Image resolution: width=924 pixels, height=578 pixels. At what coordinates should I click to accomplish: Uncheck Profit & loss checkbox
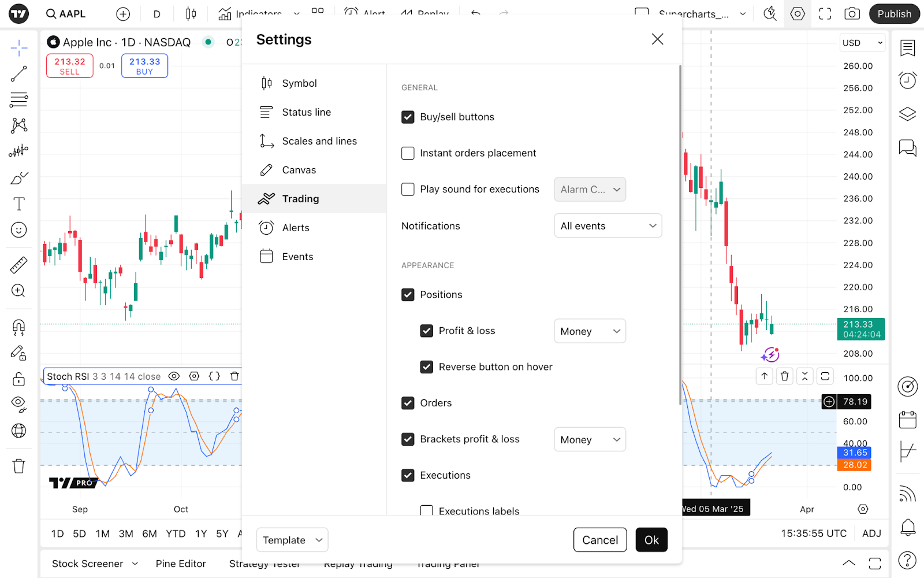pos(427,331)
